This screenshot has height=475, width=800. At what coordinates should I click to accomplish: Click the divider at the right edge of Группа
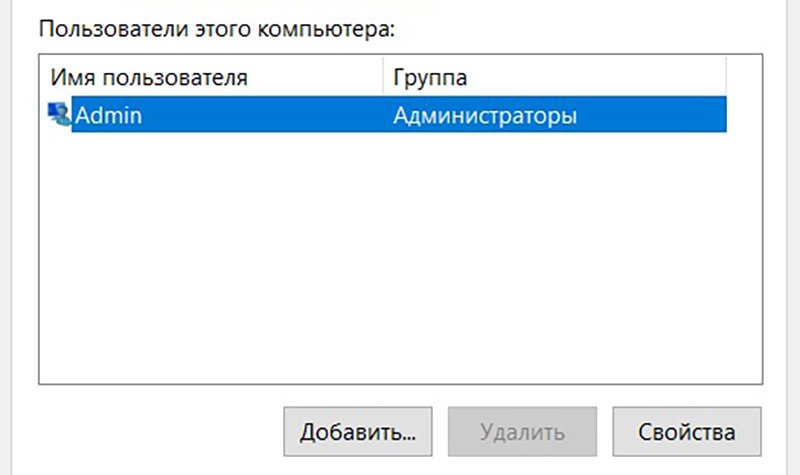click(726, 76)
